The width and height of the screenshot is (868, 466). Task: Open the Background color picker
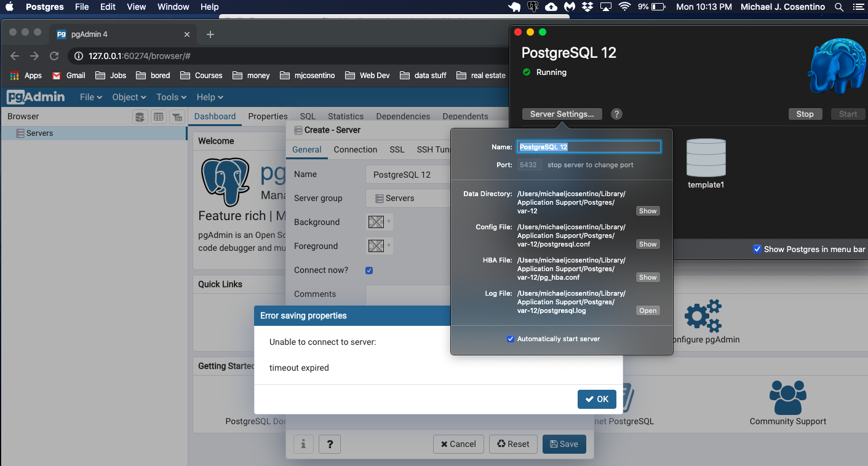[x=379, y=222]
